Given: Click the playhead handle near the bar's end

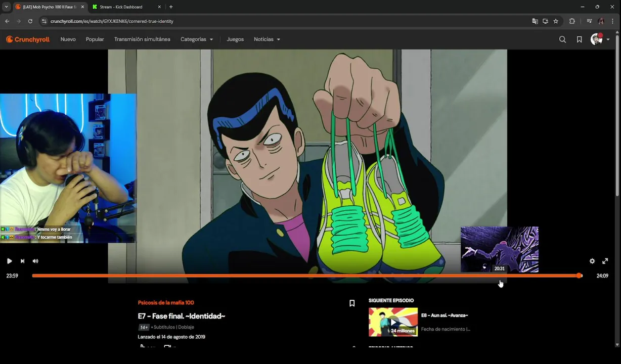Looking at the screenshot, I should point(579,276).
